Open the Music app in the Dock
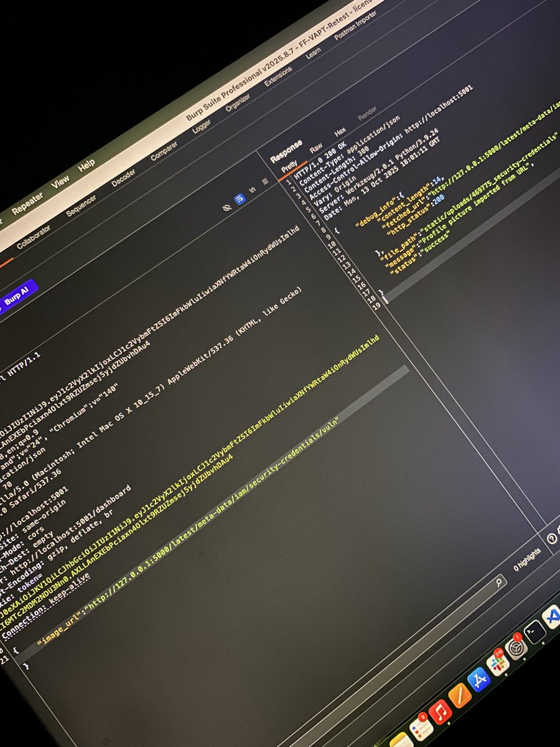This screenshot has width=560, height=747. point(441,712)
